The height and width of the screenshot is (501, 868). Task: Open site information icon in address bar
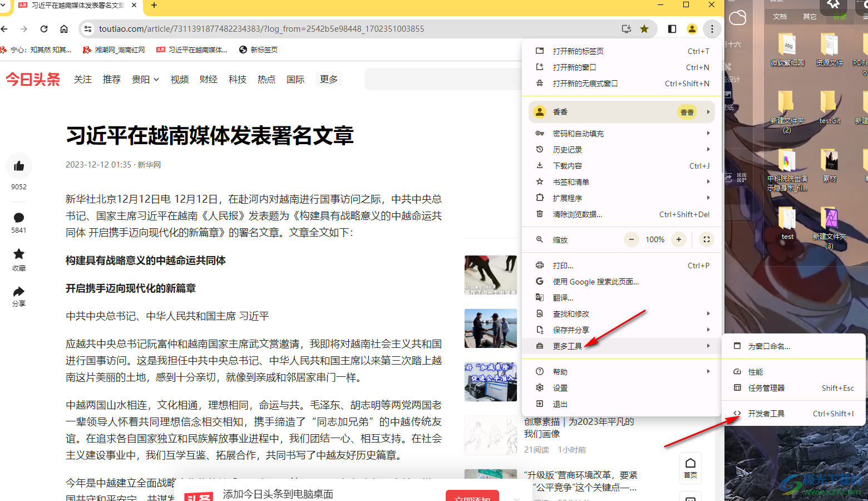pos(87,29)
